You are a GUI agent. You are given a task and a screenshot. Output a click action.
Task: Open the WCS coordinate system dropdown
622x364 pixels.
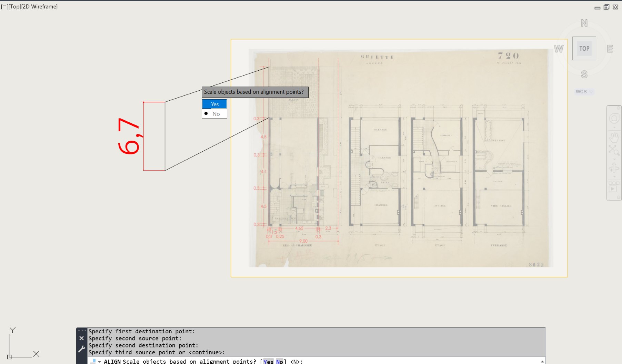[x=584, y=92]
